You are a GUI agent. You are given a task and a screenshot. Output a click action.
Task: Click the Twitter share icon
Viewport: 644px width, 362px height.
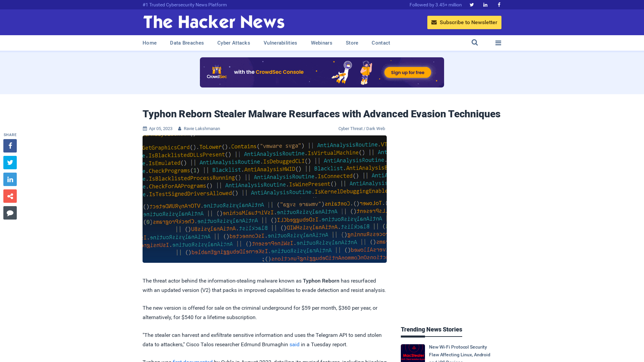(10, 162)
